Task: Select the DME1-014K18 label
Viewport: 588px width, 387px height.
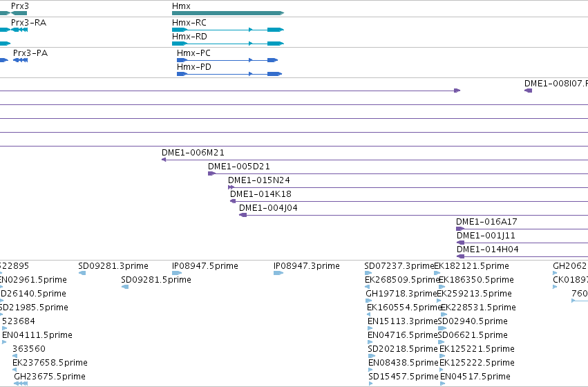Action: pos(260,194)
